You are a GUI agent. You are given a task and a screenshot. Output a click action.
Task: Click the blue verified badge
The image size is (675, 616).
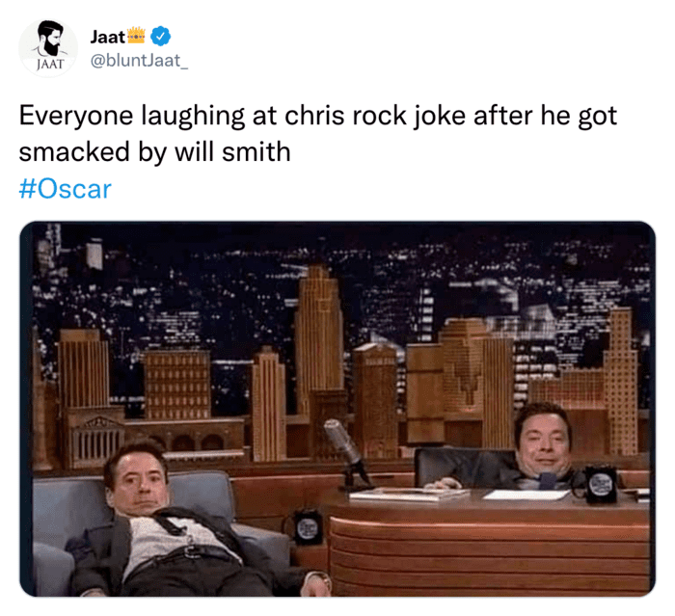point(160,37)
